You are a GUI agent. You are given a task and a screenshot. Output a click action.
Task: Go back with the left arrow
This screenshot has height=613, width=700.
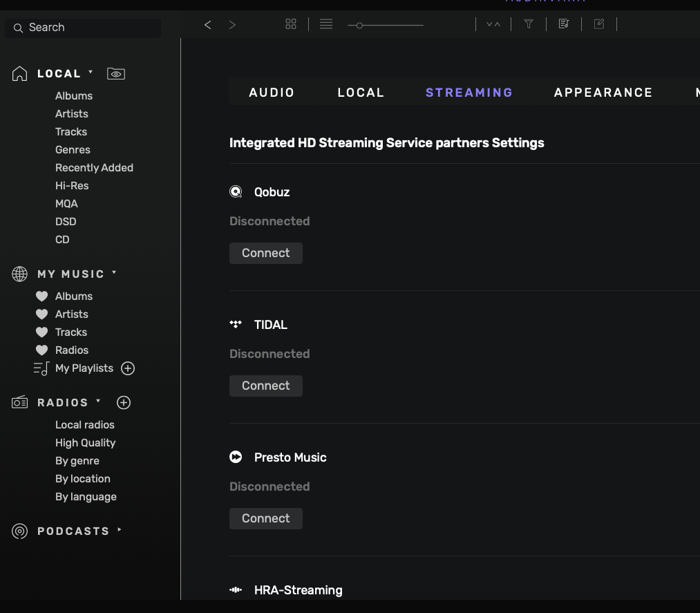[x=207, y=25]
